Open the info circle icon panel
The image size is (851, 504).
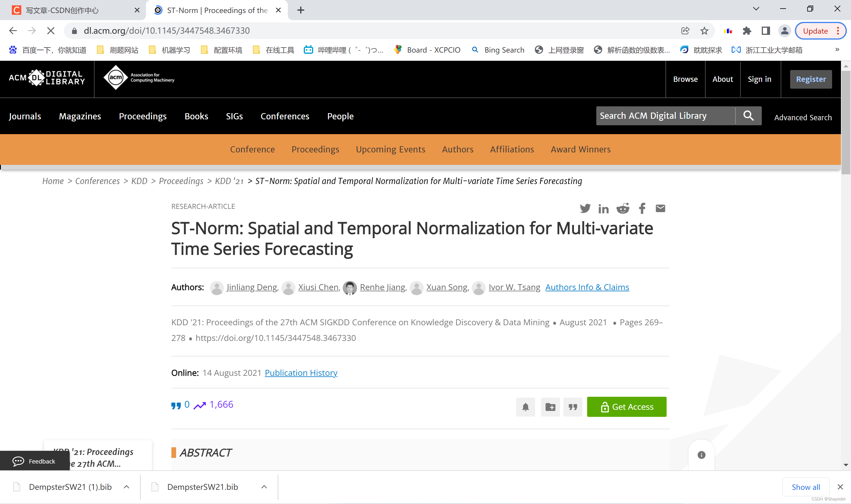[701, 455]
